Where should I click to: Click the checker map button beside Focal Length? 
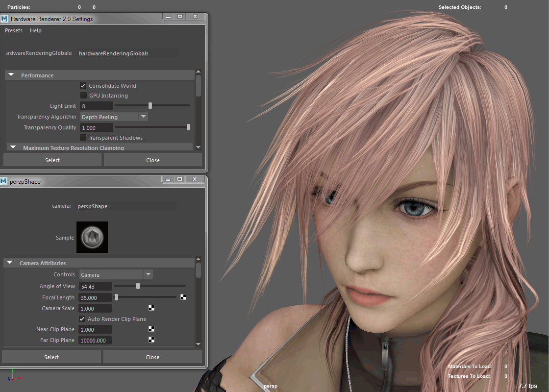183,297
